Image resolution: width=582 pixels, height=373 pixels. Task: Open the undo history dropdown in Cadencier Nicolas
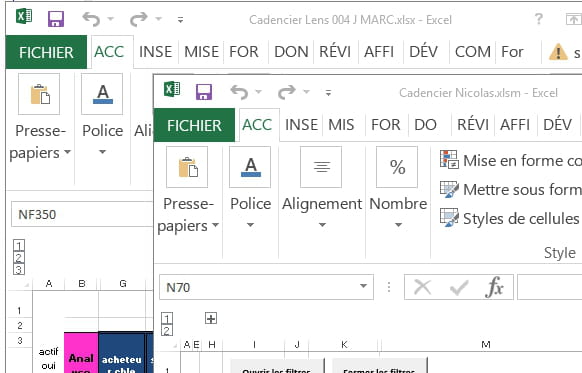(x=259, y=92)
